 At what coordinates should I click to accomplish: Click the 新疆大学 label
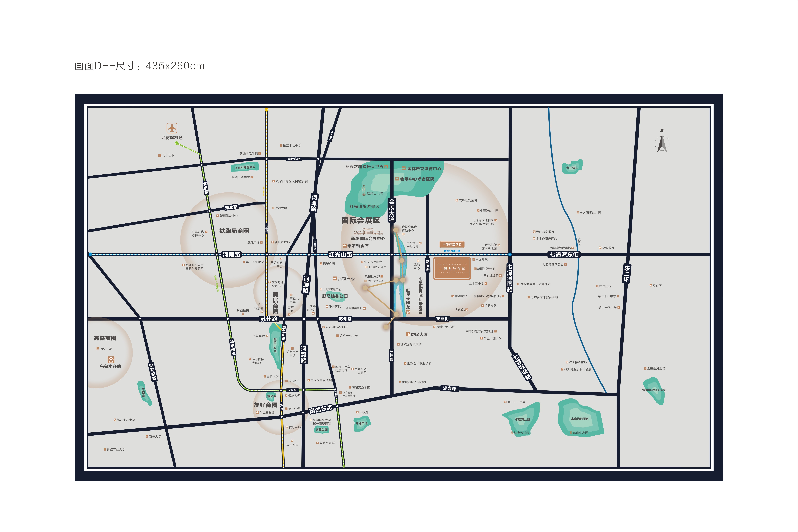click(x=155, y=437)
